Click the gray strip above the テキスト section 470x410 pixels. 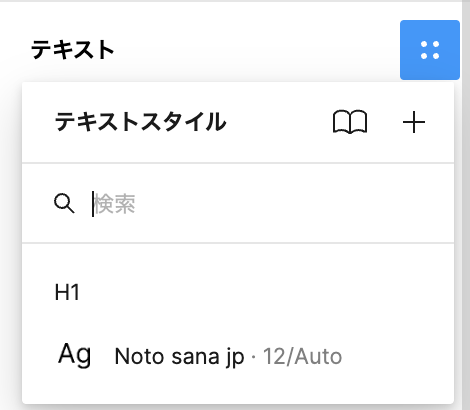point(230,1)
